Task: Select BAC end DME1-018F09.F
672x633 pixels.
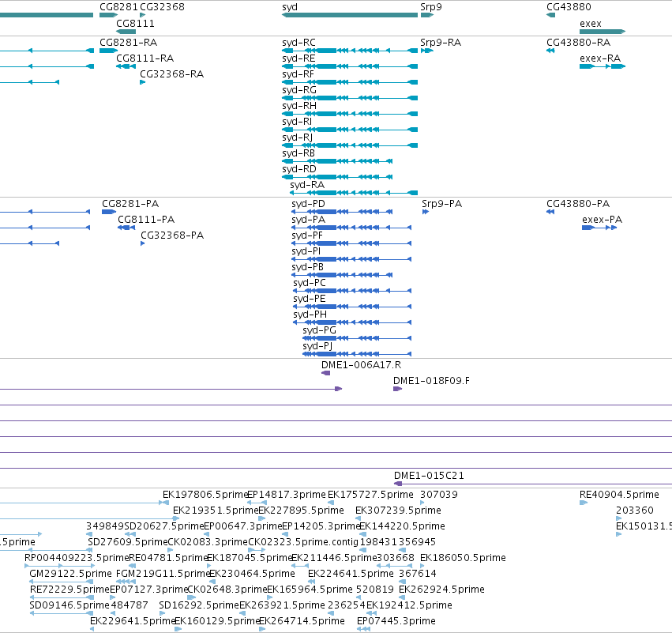Action: pyautogui.click(x=431, y=381)
